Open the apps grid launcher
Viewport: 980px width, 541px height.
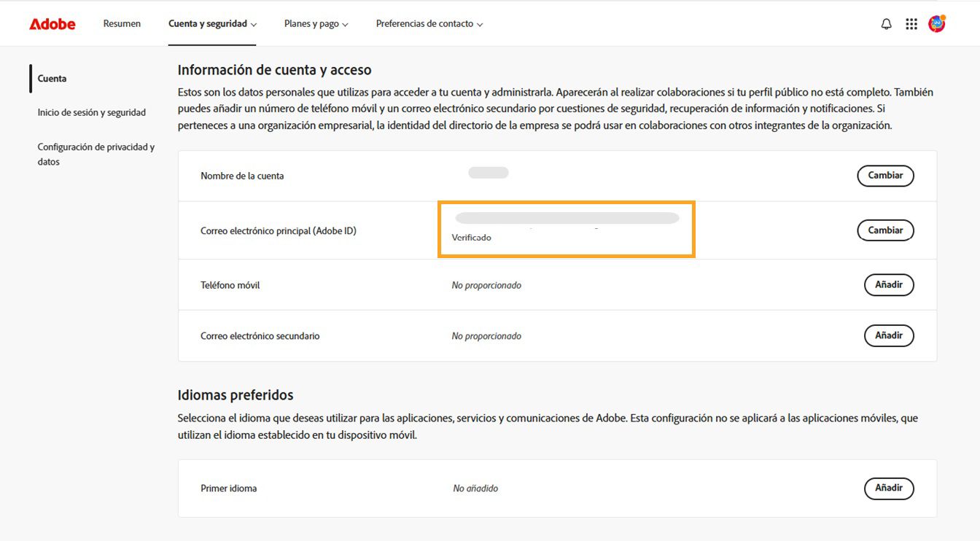click(x=911, y=23)
